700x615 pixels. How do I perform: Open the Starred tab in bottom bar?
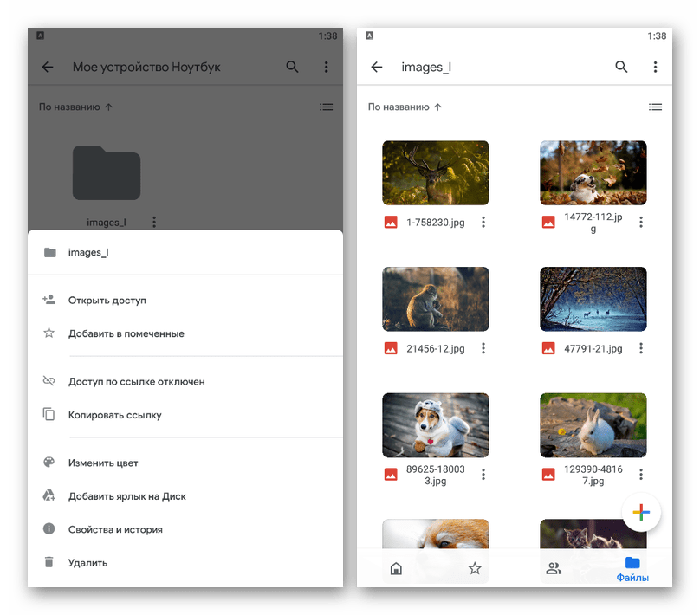[x=475, y=568]
